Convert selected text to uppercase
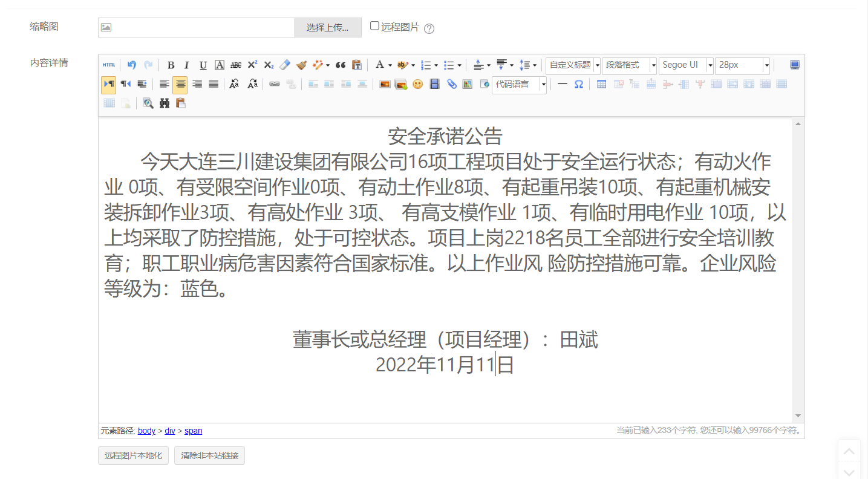Screen dimensions: 868x479 (235, 84)
